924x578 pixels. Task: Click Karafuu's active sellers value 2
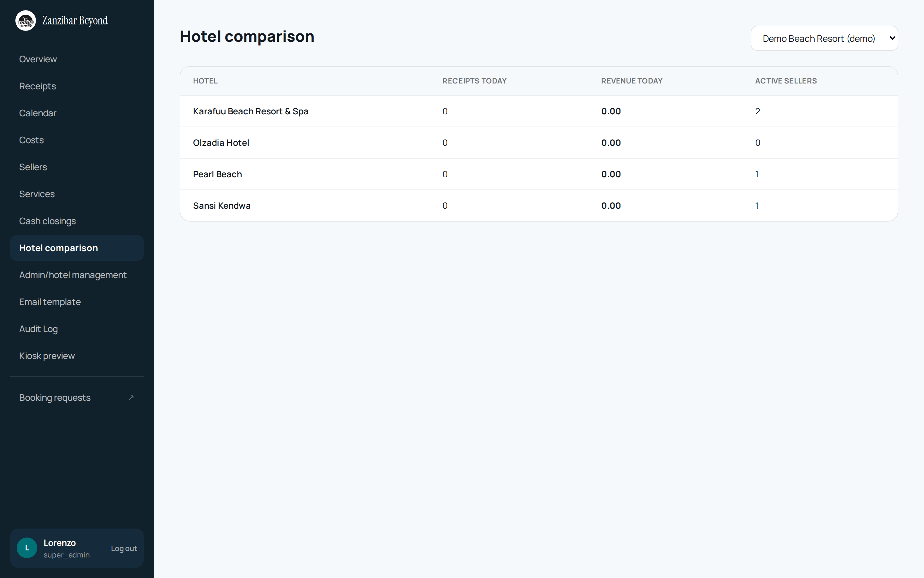point(757,111)
